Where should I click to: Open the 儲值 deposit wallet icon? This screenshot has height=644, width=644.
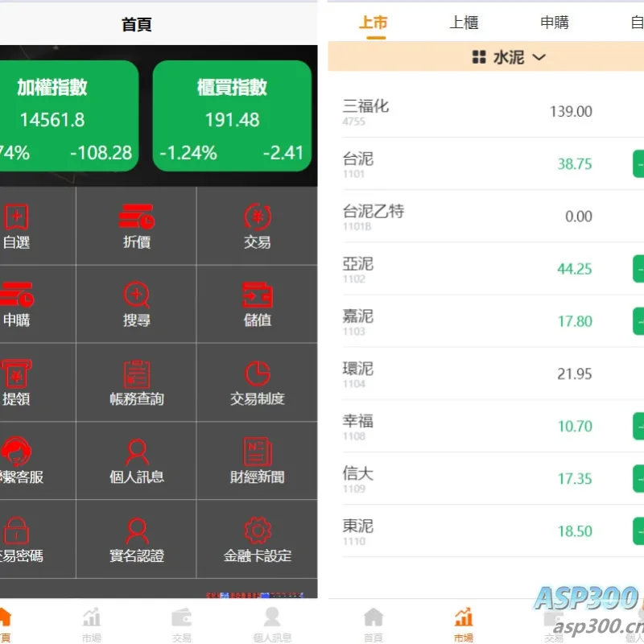point(257,295)
